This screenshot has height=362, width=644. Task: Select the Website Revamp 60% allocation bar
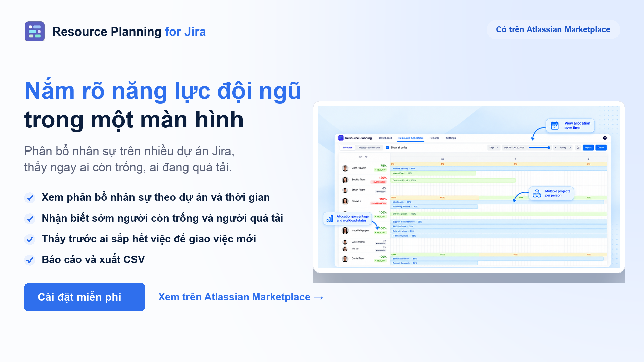click(499, 169)
